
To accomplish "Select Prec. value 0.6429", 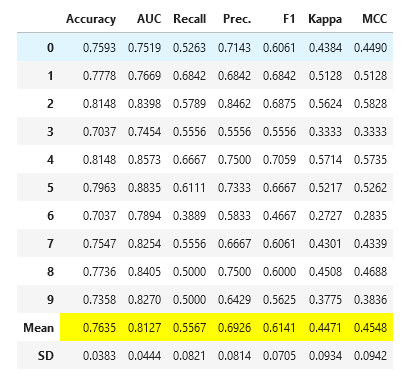I will [234, 300].
